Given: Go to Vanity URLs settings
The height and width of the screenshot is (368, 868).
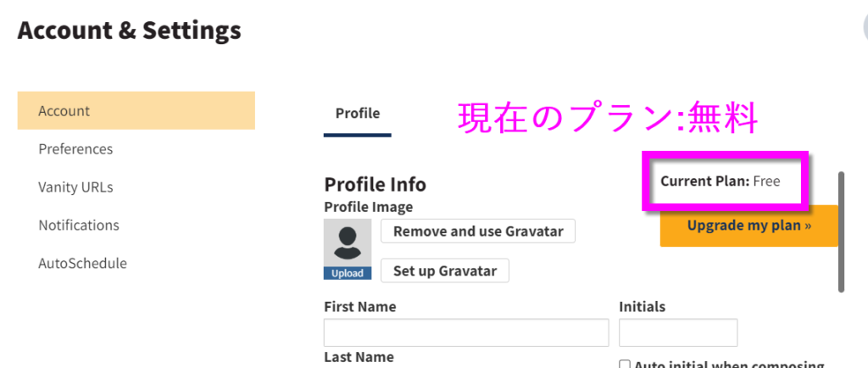Looking at the screenshot, I should (75, 187).
